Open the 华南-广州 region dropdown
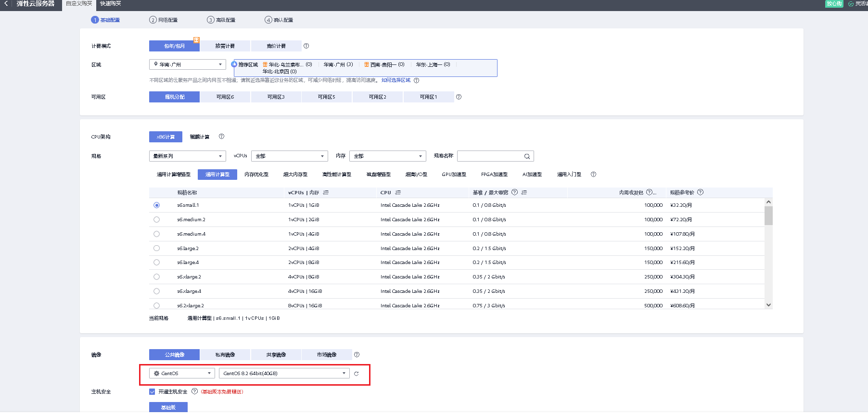 click(x=187, y=64)
